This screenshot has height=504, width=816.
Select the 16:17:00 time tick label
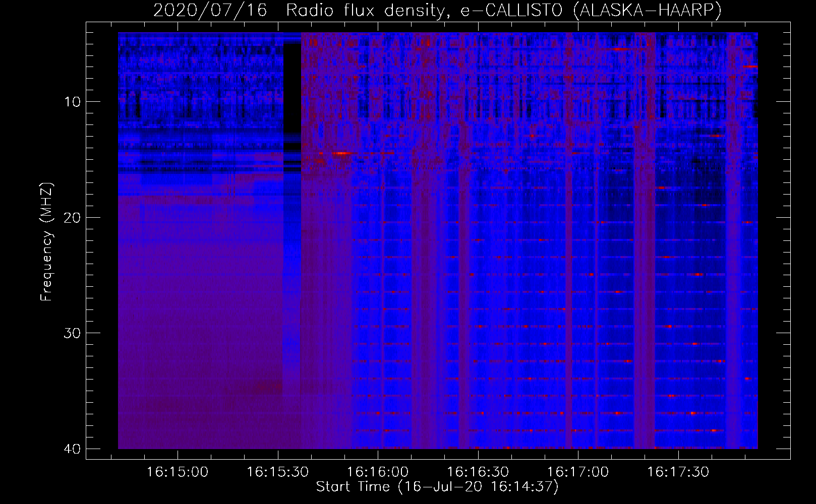tap(578, 472)
